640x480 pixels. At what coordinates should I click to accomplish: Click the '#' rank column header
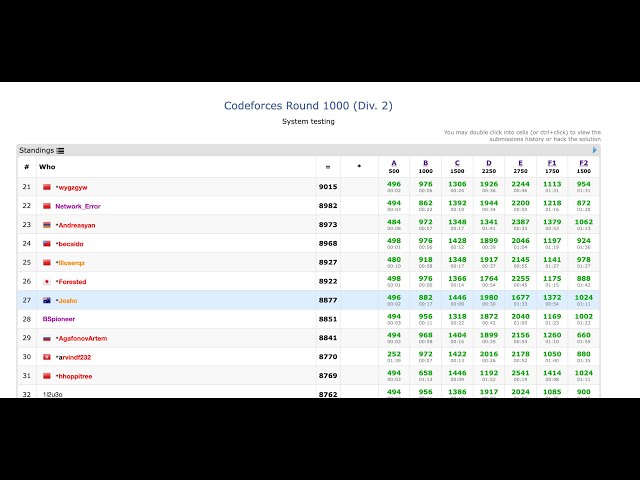coord(27,167)
